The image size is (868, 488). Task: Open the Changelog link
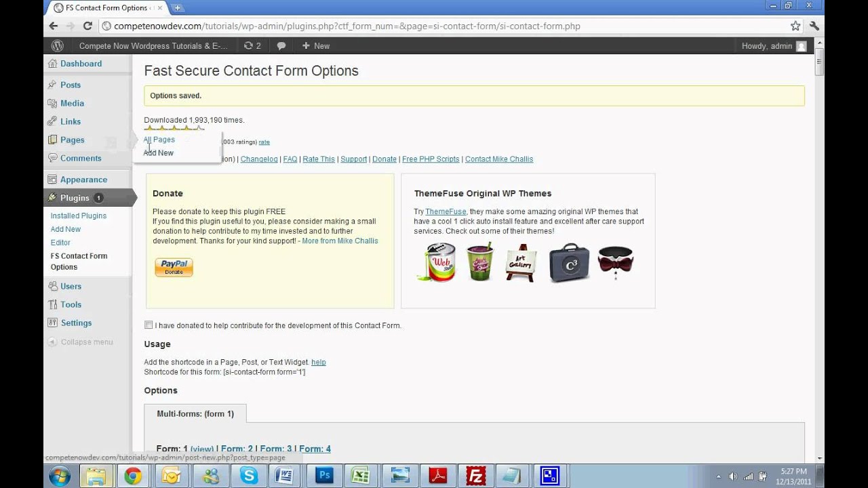[259, 159]
